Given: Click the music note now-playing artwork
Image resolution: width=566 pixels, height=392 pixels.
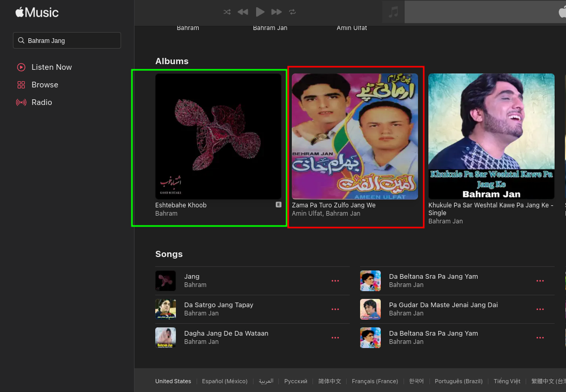Looking at the screenshot, I should tap(393, 12).
